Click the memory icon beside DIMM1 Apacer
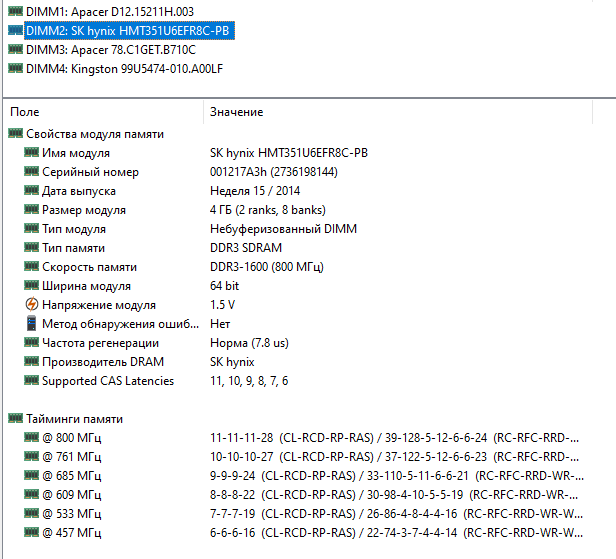This screenshot has height=559, width=616. [x=15, y=11]
